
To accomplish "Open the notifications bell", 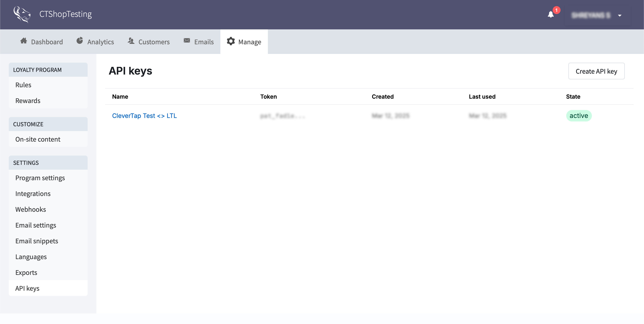I will point(550,14).
